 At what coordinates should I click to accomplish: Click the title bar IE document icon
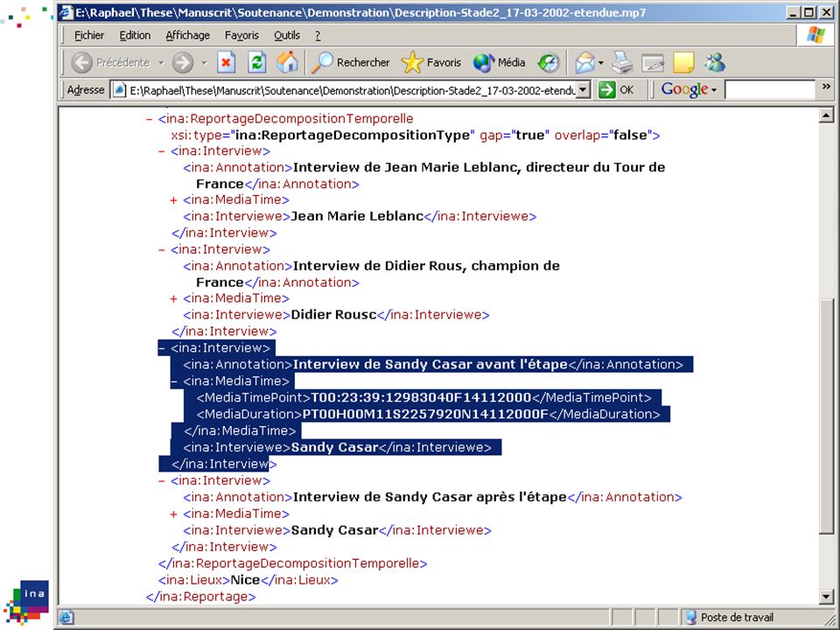(x=66, y=12)
